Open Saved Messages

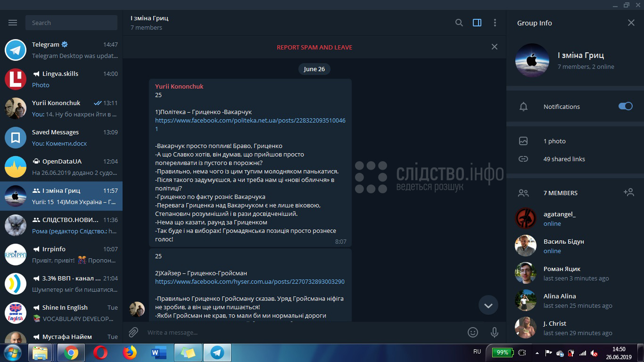(61, 138)
